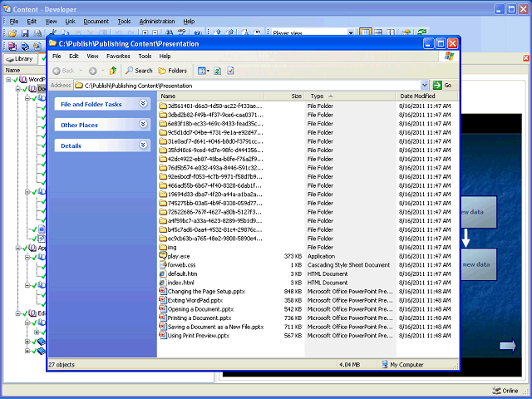The height and width of the screenshot is (399, 532).
Task: Click the red checkmark toolbar icon in Explorer
Action: point(230,71)
